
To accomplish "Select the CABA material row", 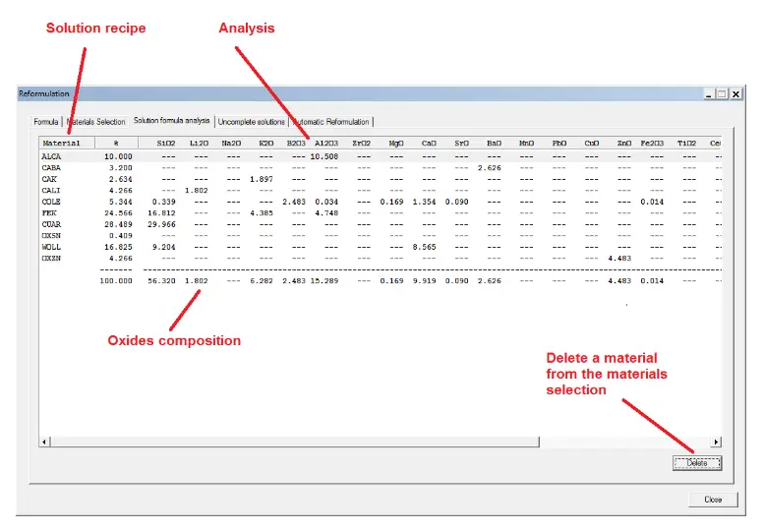I will (x=51, y=168).
